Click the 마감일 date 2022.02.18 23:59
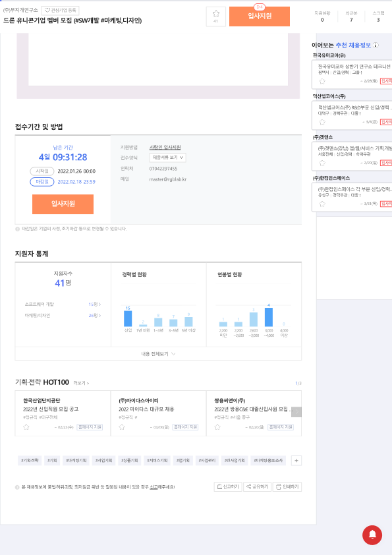 tap(76, 182)
